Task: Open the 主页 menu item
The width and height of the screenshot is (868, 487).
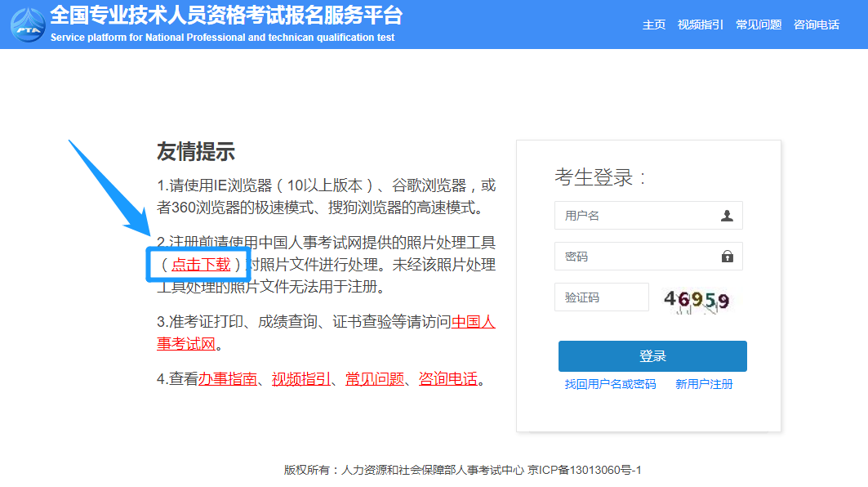Action: 654,25
